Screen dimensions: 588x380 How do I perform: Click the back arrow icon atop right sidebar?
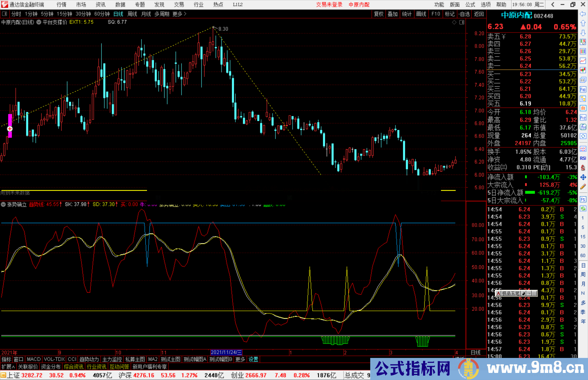[583, 14]
